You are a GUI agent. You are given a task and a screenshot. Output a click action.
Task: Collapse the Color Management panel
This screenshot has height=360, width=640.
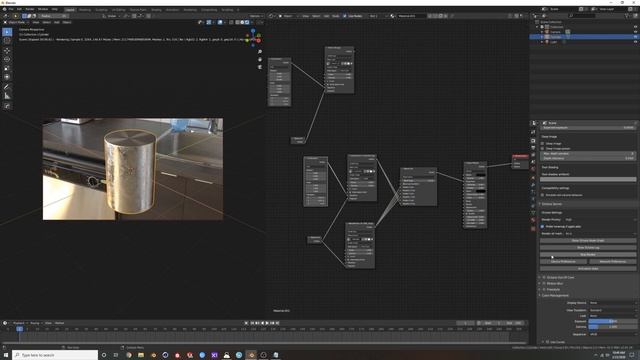click(540, 296)
